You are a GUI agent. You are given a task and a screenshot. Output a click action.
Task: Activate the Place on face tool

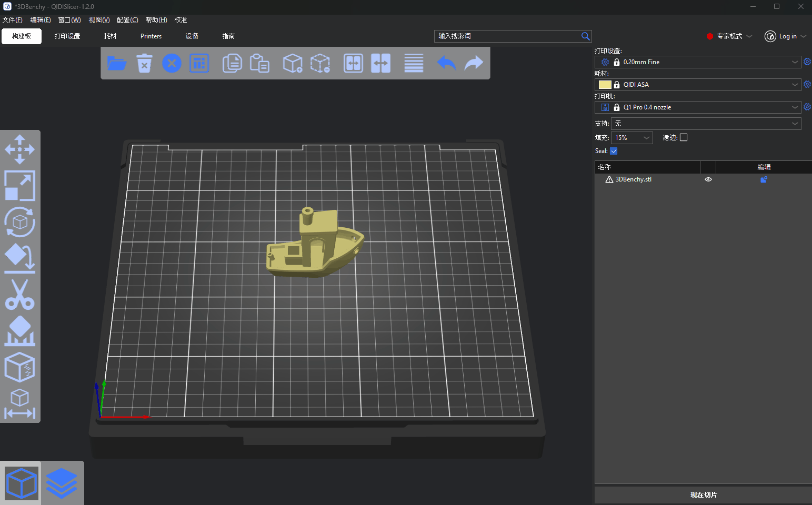pos(19,257)
